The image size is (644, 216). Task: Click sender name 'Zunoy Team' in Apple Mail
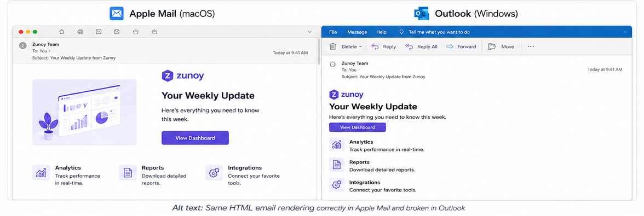(45, 44)
